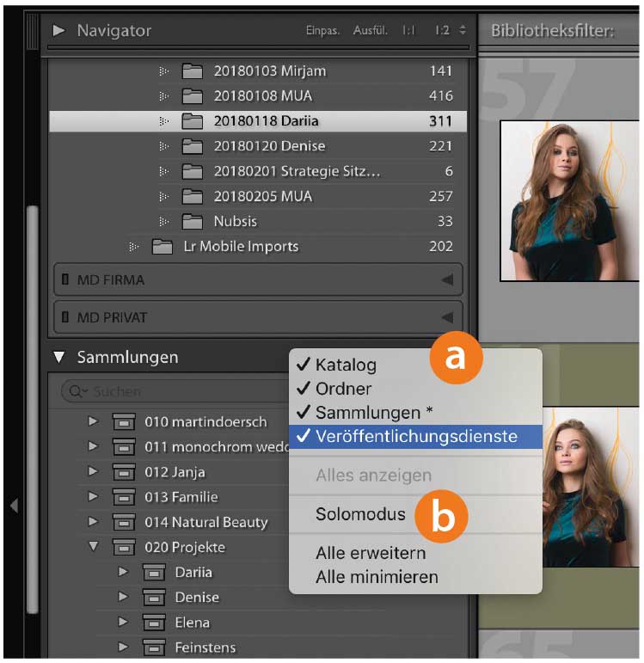Choose Alle erweitern menu entry
The width and height of the screenshot is (644, 663).
pos(415,553)
